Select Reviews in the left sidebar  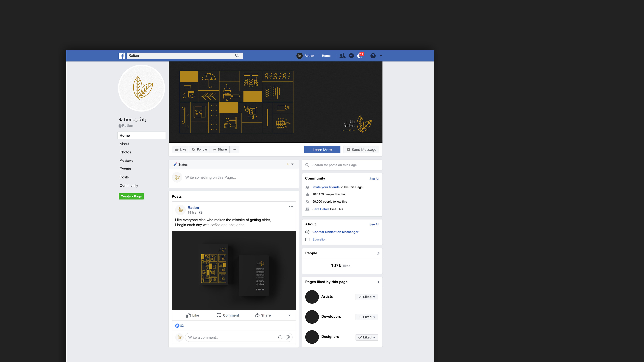[x=126, y=160]
